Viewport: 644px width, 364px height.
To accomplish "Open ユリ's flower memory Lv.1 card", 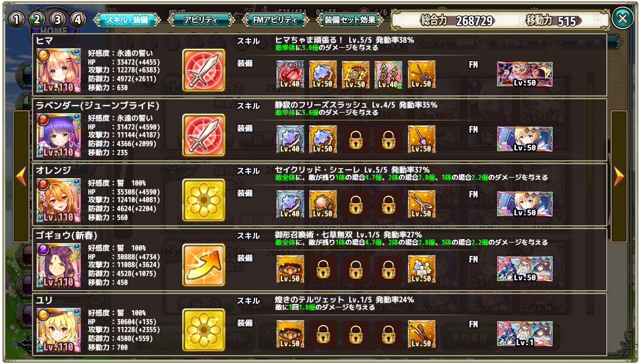I will point(524,334).
